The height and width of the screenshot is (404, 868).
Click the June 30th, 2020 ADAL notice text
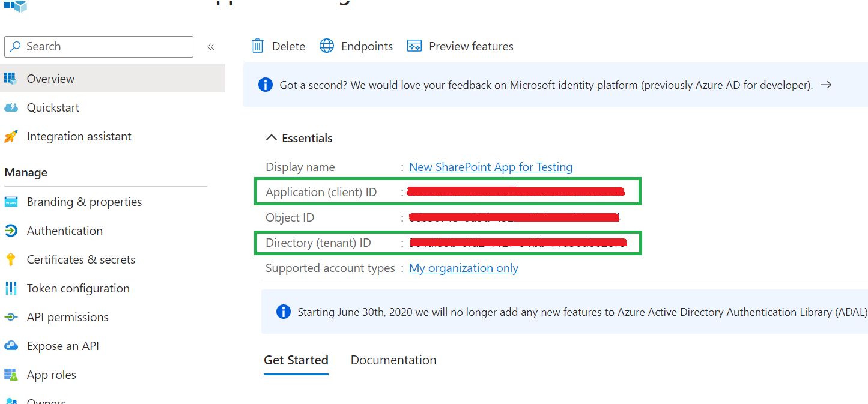point(583,312)
